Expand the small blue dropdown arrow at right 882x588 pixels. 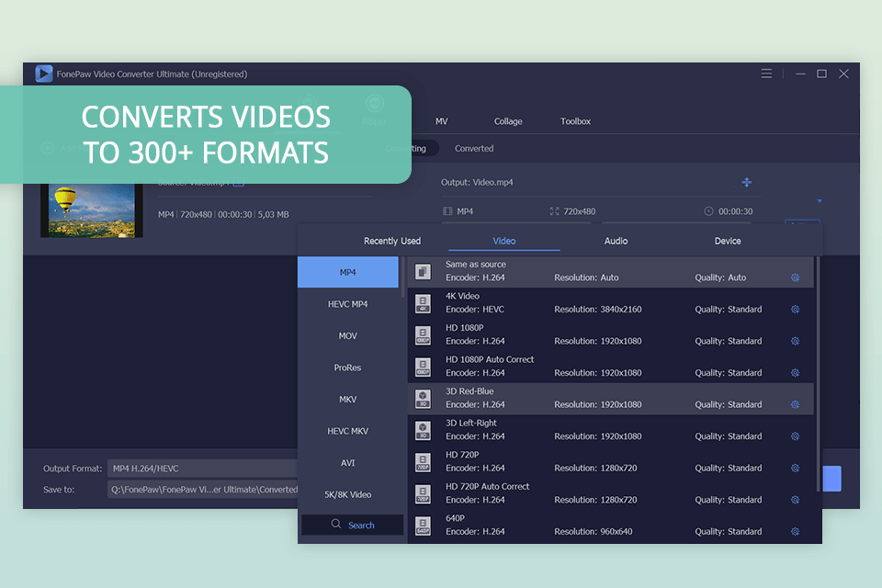pos(820,201)
